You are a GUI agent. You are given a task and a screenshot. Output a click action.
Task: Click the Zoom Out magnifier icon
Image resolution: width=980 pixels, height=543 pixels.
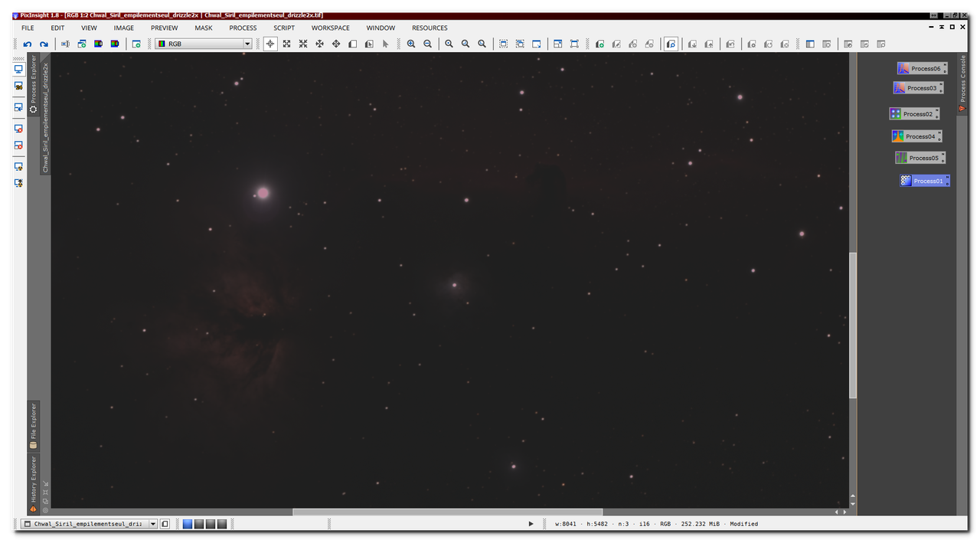pyautogui.click(x=427, y=44)
